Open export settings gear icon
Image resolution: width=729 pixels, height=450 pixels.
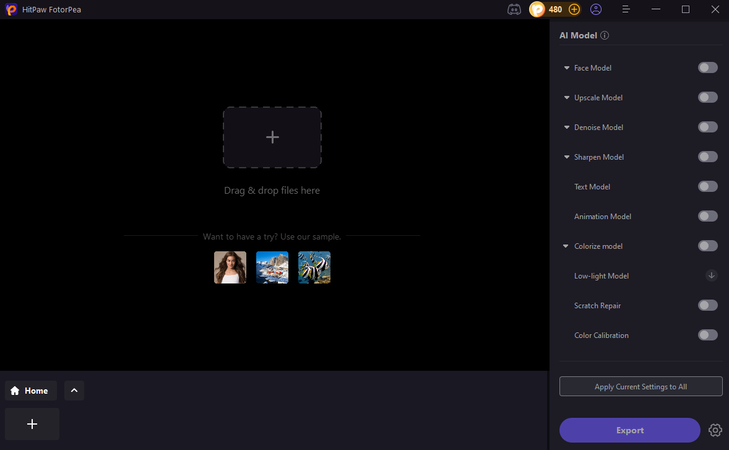point(715,430)
